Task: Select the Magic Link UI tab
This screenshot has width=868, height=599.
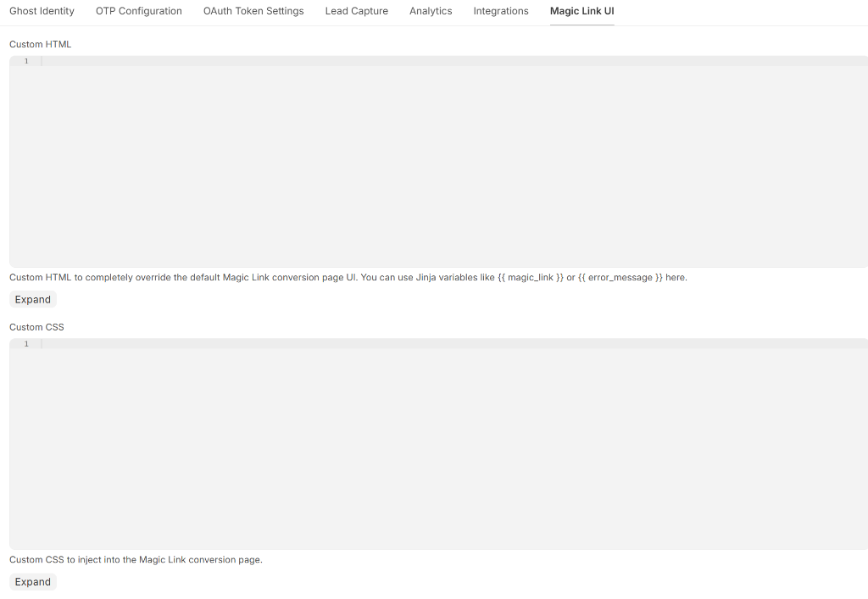Action: coord(581,11)
